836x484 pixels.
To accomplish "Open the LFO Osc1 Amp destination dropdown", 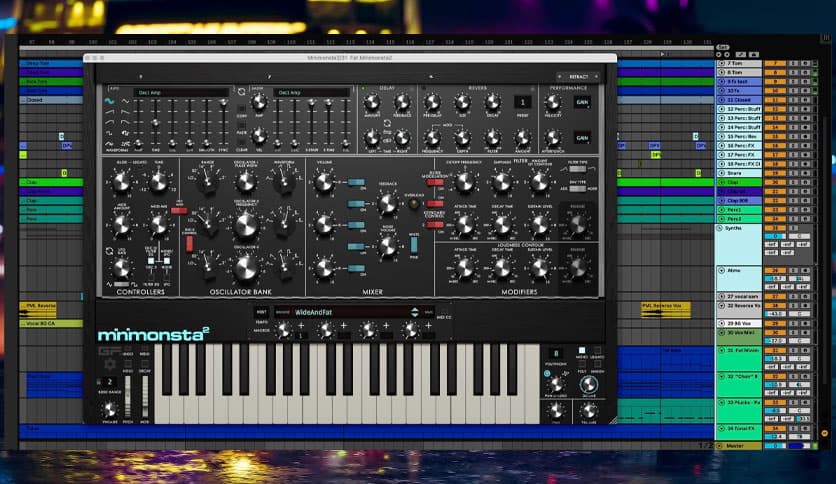I will [x=312, y=93].
